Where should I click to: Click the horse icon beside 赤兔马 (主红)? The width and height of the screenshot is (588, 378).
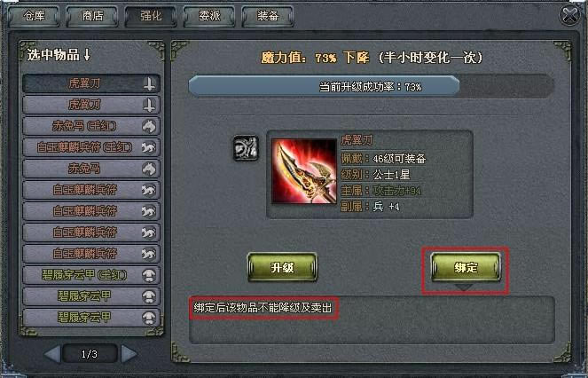[149, 127]
